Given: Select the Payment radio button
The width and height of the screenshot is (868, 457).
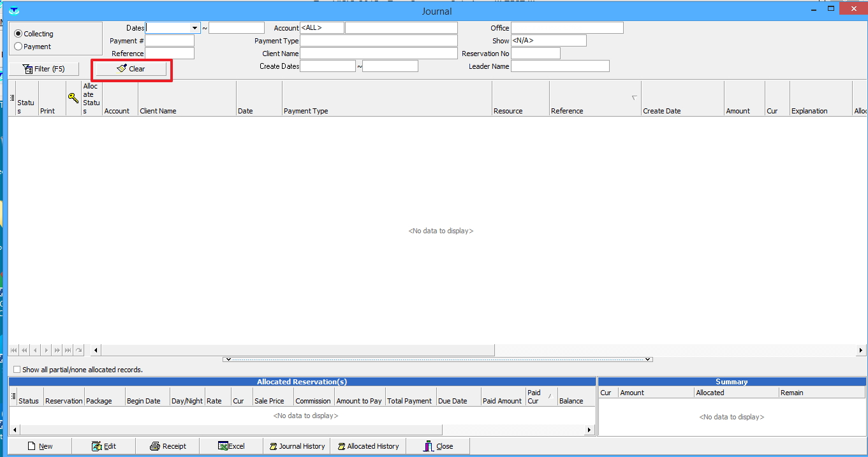Looking at the screenshot, I should click(18, 47).
